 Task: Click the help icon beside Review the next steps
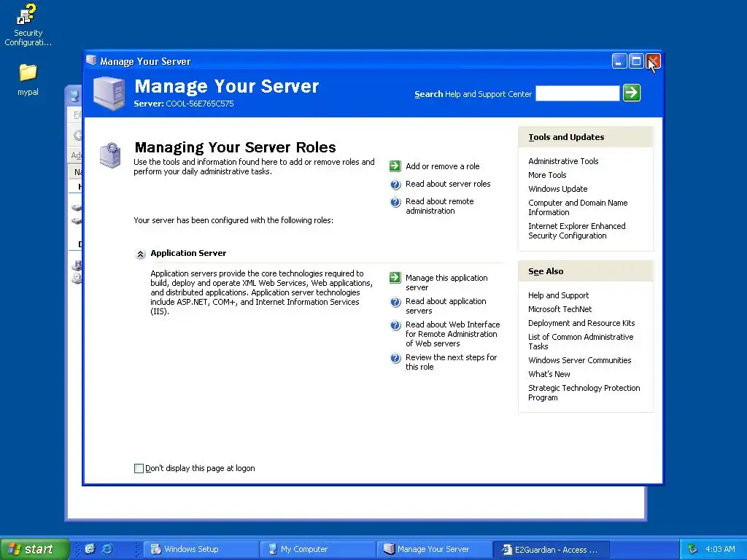tap(395, 358)
